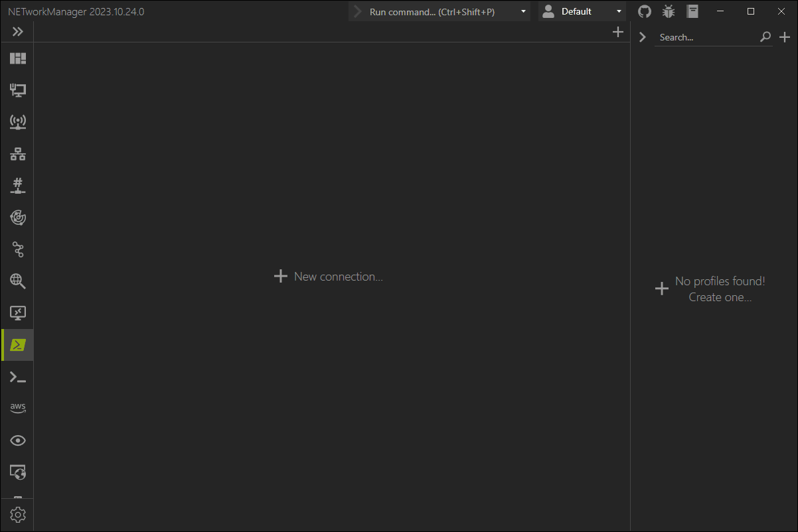
Task: Select the highlighted PowerShell tool
Action: [x=18, y=345]
